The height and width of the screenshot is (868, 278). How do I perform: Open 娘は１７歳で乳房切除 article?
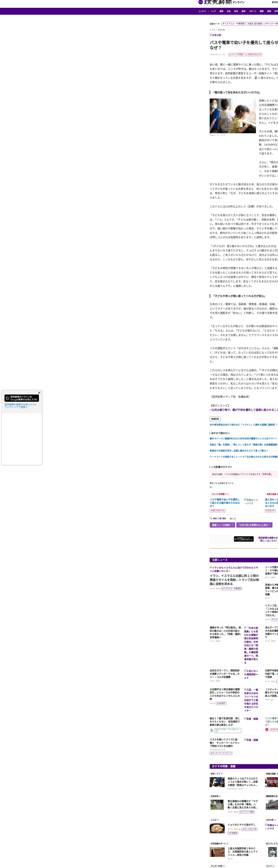tap(225, 721)
